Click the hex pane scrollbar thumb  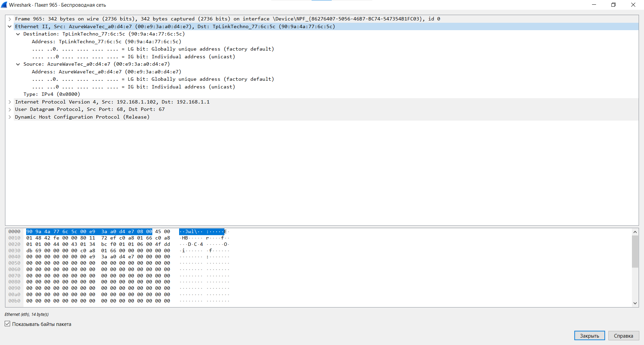(x=635, y=251)
